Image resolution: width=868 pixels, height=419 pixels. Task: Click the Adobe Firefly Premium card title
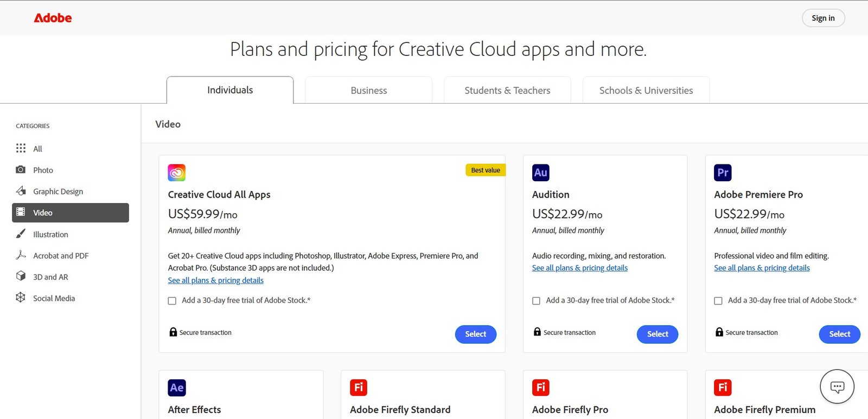pyautogui.click(x=764, y=410)
